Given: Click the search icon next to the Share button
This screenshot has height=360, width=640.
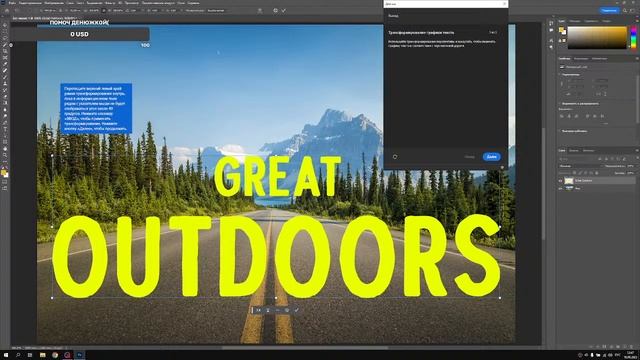Looking at the screenshot, I should pyautogui.click(x=625, y=10).
